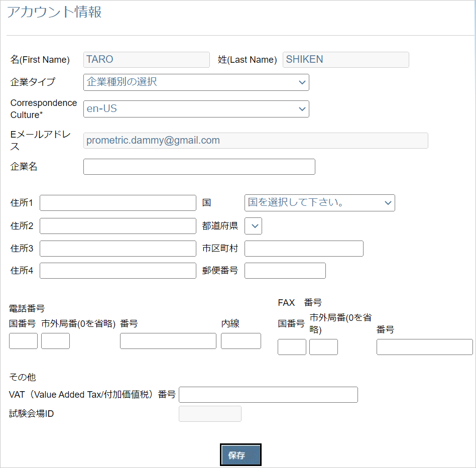This screenshot has width=476, height=468.
Task: Select the 住所1 address field
Action: tap(117, 203)
